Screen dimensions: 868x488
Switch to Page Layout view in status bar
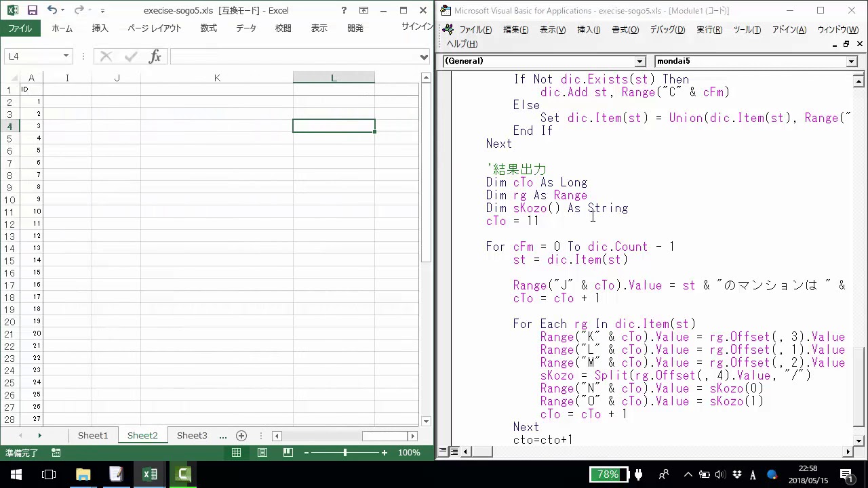click(x=262, y=453)
